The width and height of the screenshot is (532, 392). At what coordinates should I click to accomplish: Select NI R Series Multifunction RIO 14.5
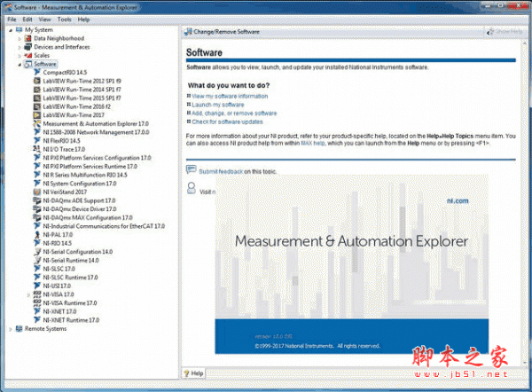point(85,175)
